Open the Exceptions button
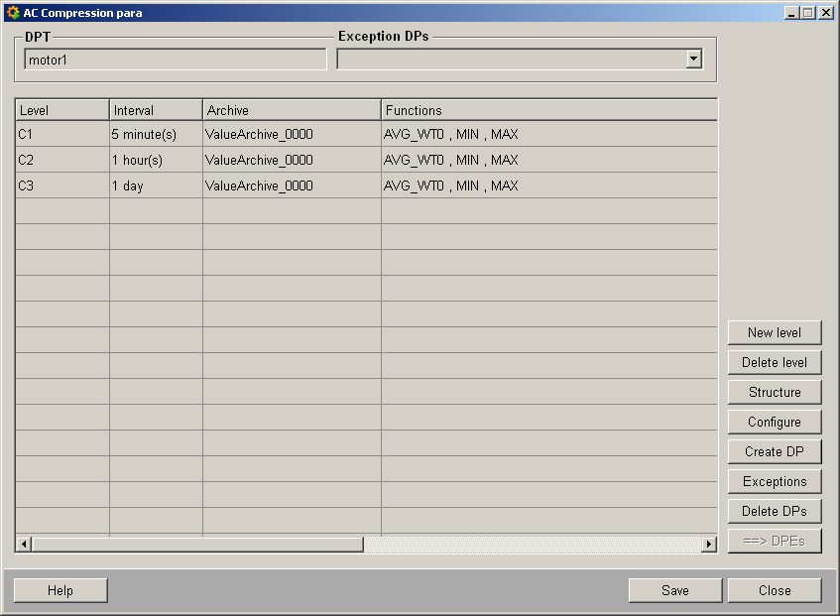The width and height of the screenshot is (840, 616). (774, 482)
